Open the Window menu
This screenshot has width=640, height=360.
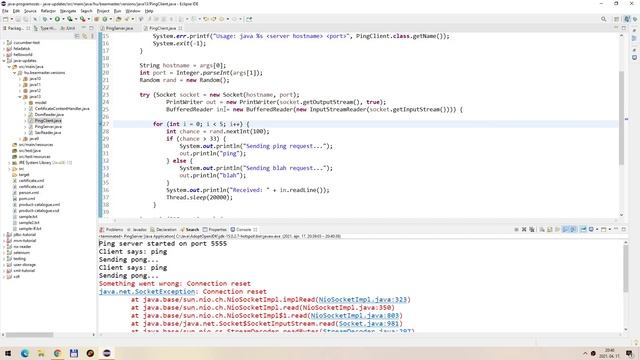click(x=133, y=11)
